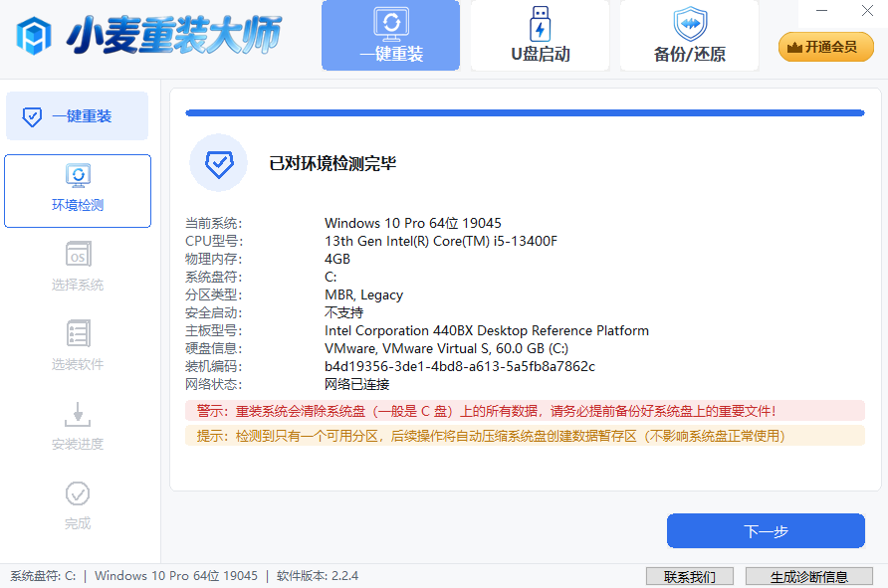Switch to the U盘启动 tab

(541, 36)
